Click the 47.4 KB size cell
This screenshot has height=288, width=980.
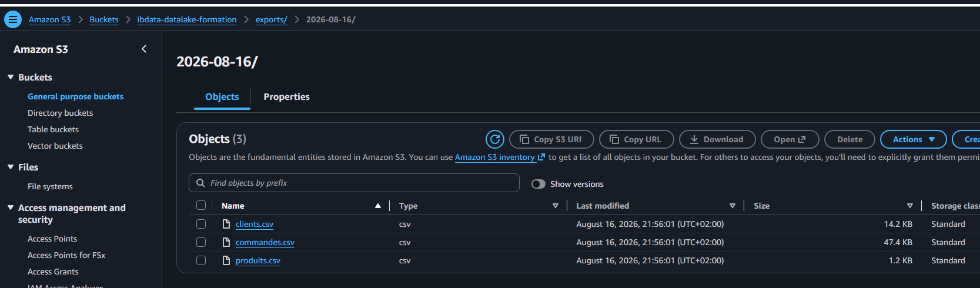coord(898,242)
